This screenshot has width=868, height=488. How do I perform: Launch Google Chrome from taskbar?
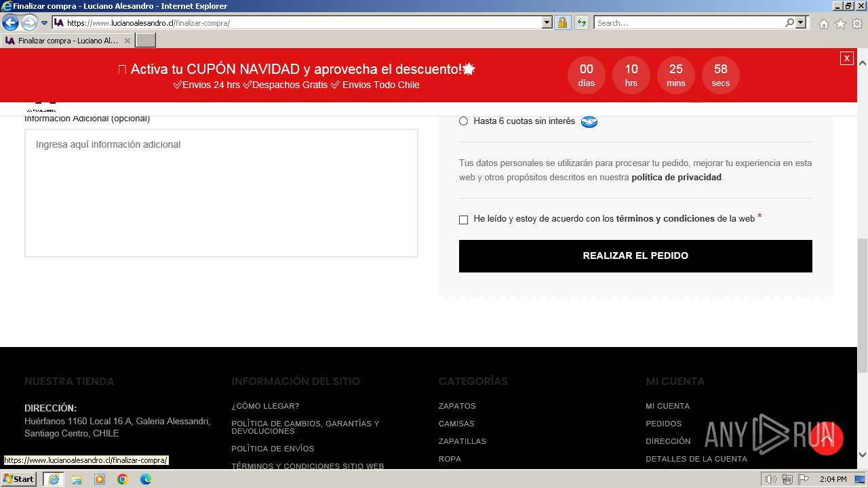pos(123,479)
